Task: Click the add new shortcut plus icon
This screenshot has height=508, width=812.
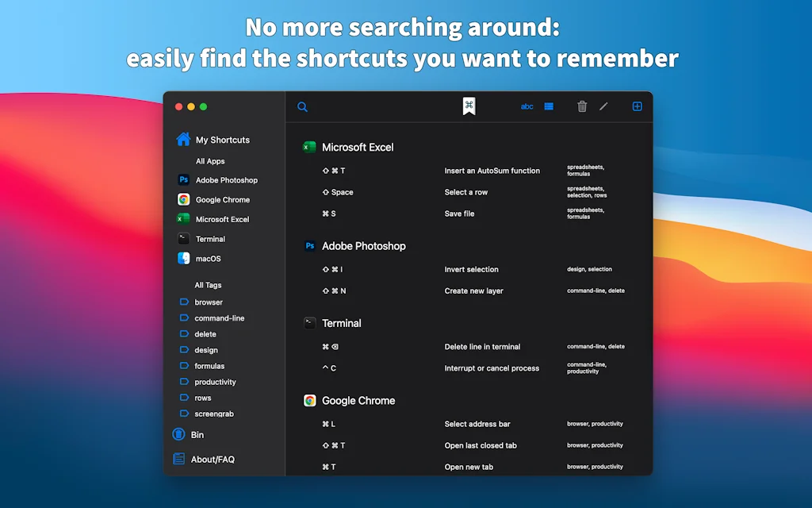Action: click(x=637, y=106)
